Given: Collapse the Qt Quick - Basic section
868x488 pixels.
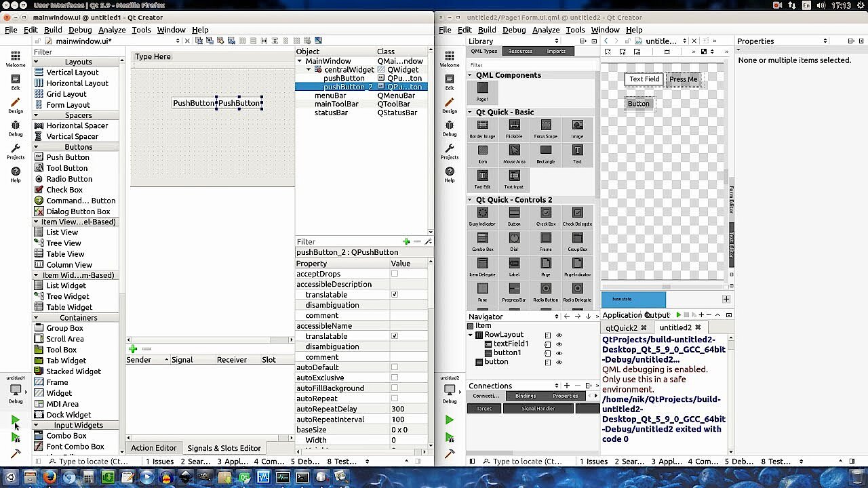Looking at the screenshot, I should pyautogui.click(x=470, y=112).
